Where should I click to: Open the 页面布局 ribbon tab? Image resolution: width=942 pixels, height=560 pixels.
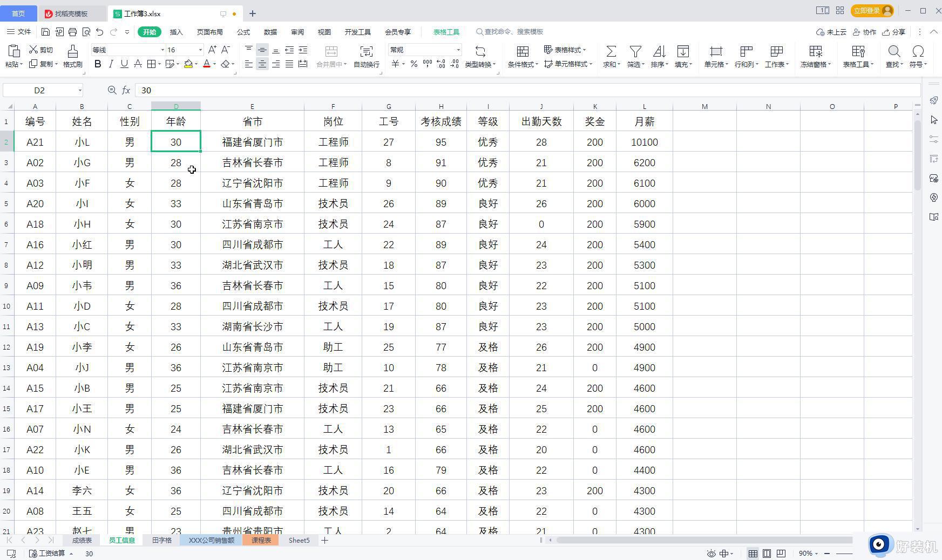tap(210, 32)
